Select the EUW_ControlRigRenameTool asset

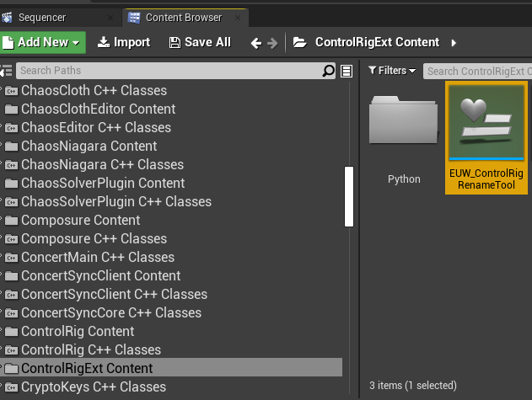486,137
